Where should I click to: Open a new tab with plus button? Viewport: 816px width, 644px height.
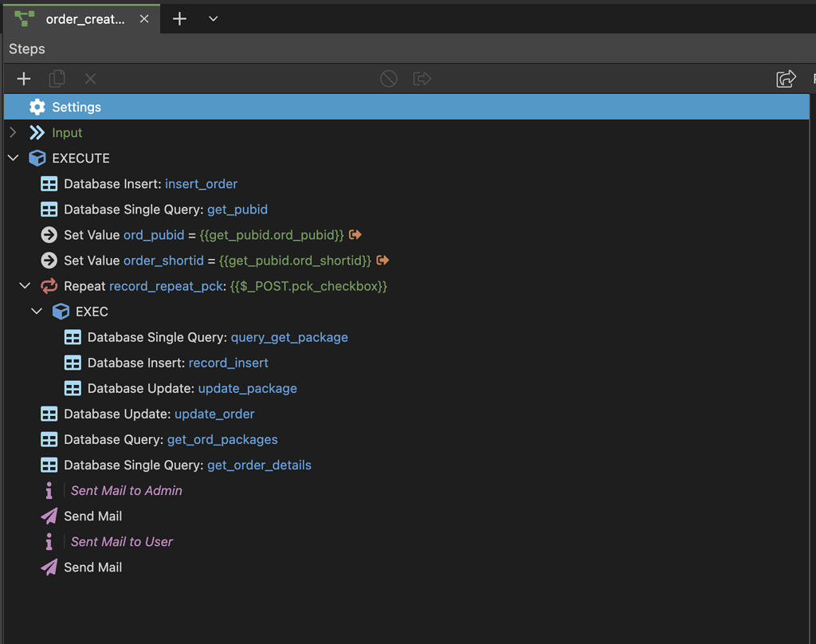(x=179, y=19)
